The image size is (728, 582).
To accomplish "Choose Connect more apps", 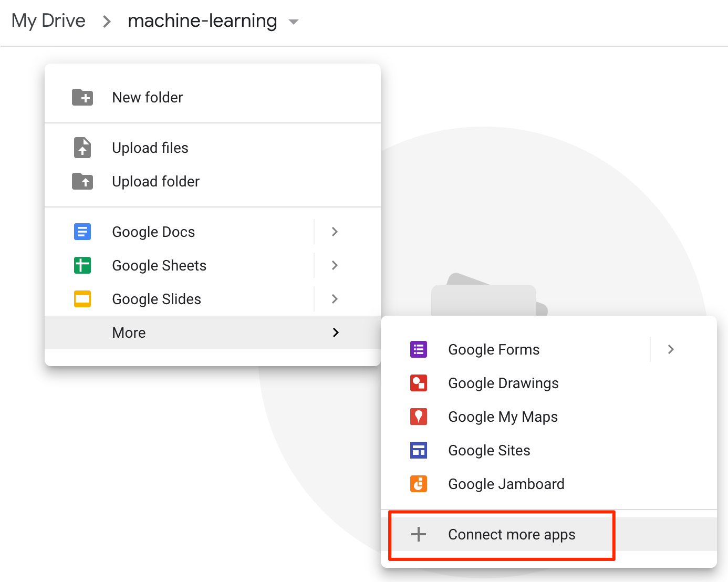I will [x=511, y=534].
